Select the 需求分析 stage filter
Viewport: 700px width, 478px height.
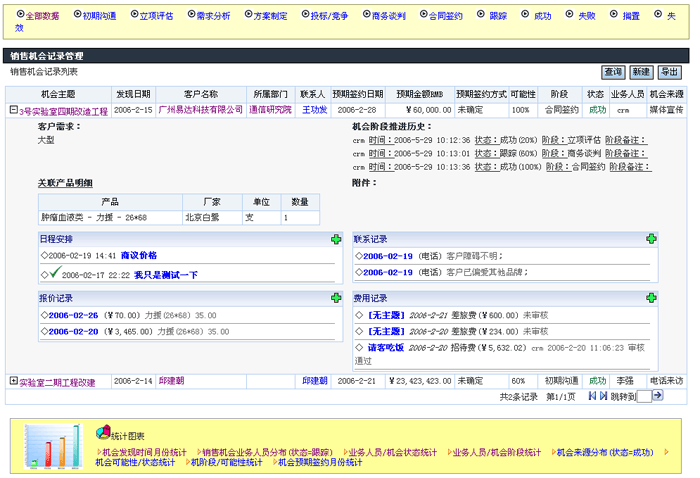[213, 16]
